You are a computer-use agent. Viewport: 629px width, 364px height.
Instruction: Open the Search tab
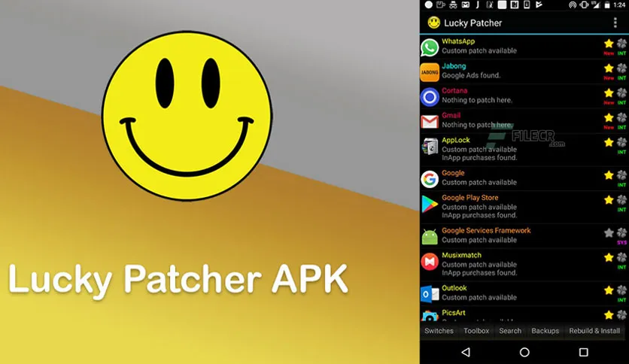[x=510, y=331]
